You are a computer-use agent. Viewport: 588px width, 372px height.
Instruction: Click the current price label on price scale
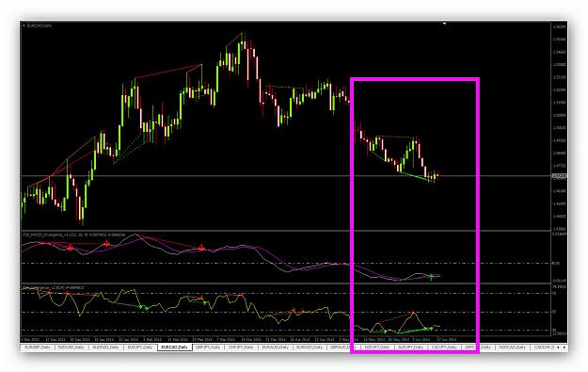(x=559, y=176)
